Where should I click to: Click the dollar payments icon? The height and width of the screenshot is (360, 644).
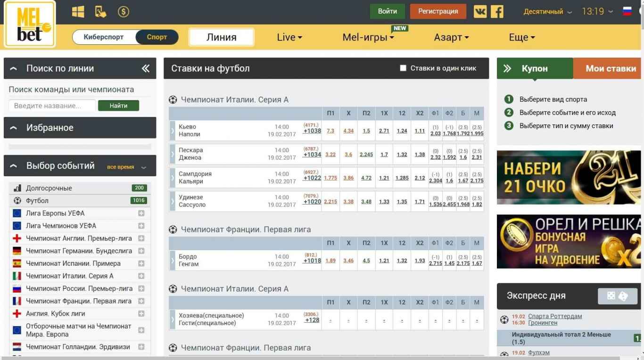point(123,12)
